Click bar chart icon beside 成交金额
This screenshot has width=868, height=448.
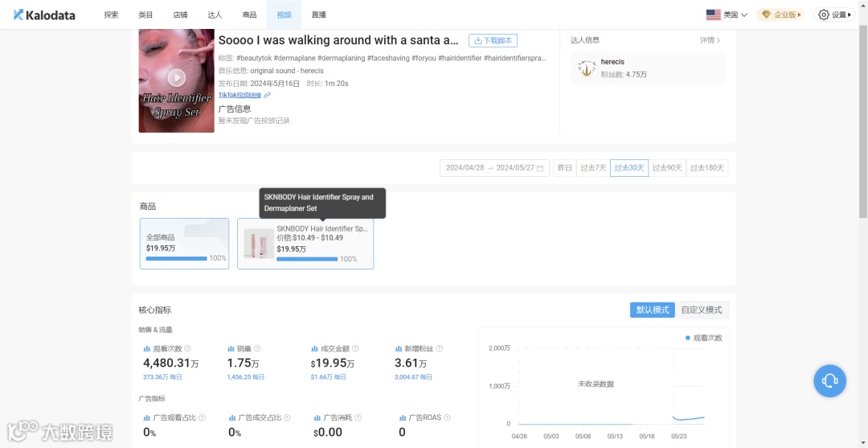[315, 349]
